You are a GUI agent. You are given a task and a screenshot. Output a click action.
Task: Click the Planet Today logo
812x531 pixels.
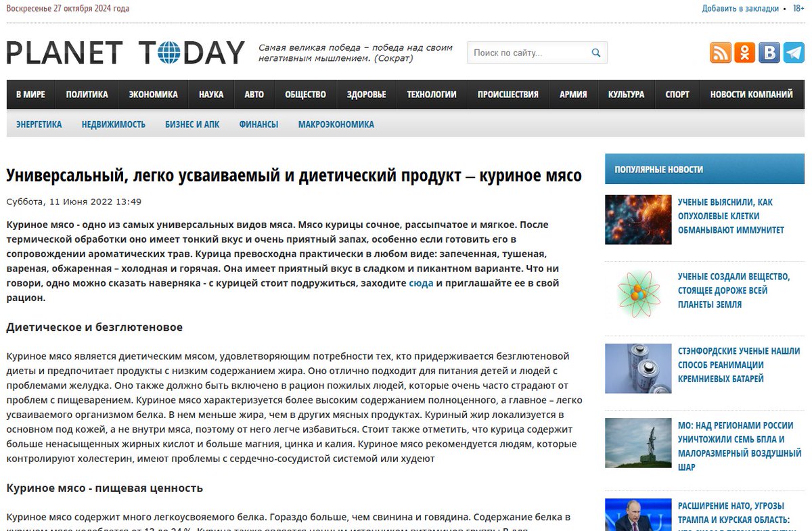coord(126,52)
